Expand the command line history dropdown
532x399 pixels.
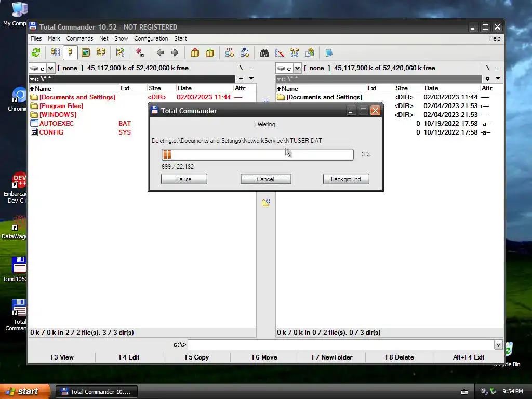pyautogui.click(x=498, y=345)
